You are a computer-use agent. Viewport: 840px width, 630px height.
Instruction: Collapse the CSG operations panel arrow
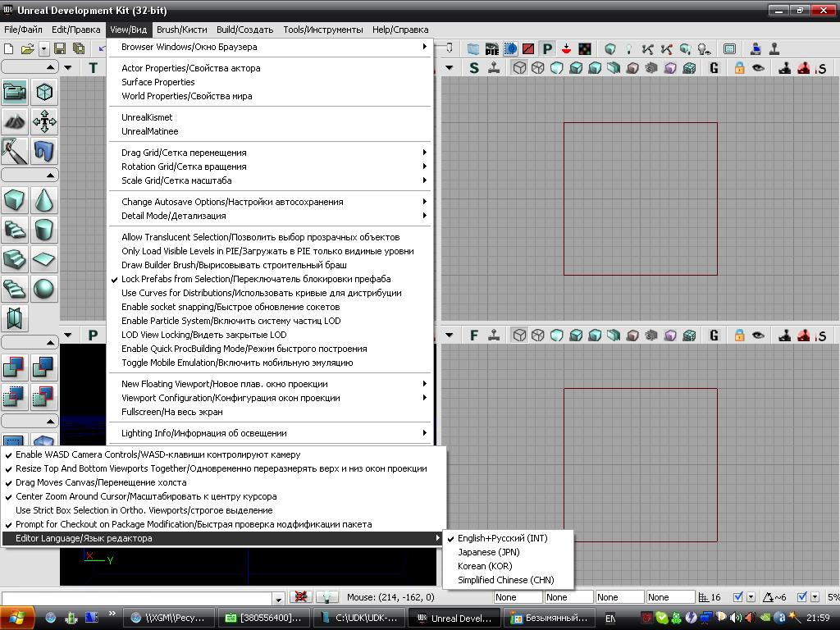point(50,342)
